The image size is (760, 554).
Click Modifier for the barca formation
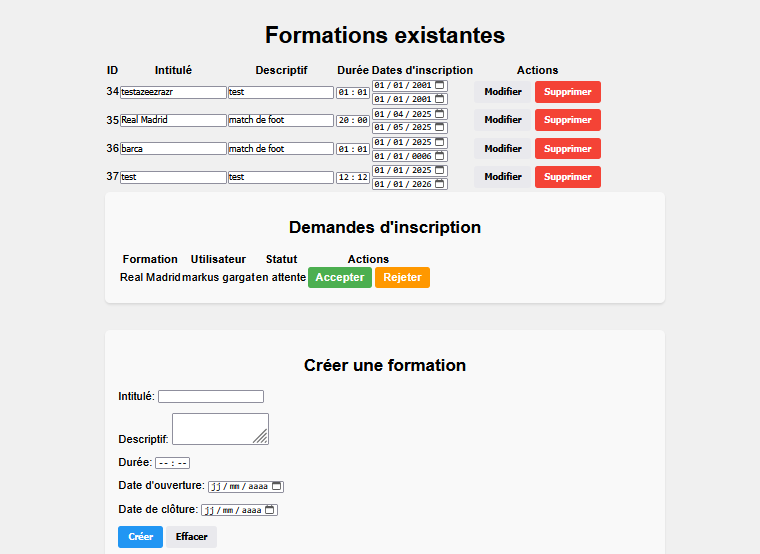pyautogui.click(x=503, y=149)
